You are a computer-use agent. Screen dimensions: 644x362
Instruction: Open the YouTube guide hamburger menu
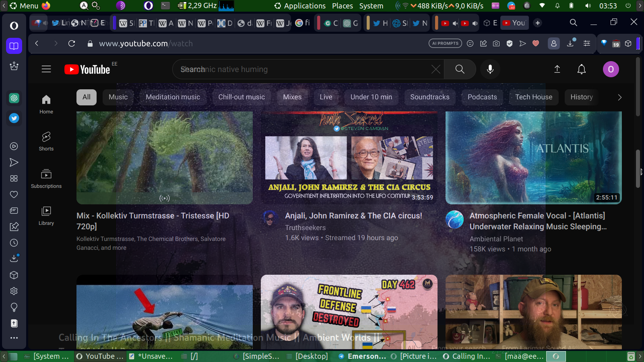pos(46,69)
